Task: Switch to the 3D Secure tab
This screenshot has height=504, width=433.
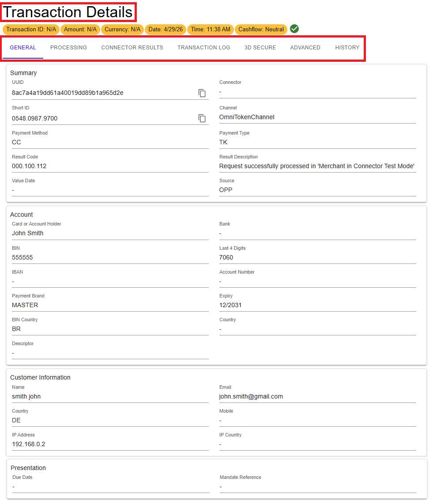Action: 260,48
